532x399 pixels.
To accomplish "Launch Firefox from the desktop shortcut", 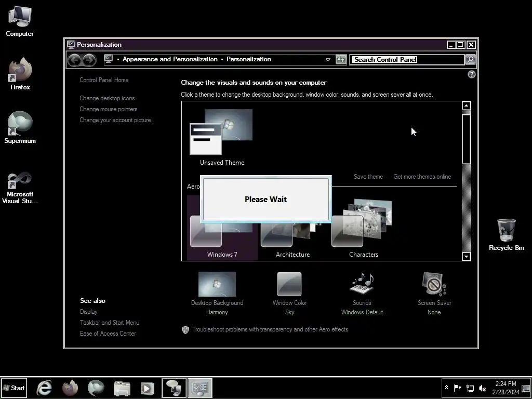I will (20, 74).
